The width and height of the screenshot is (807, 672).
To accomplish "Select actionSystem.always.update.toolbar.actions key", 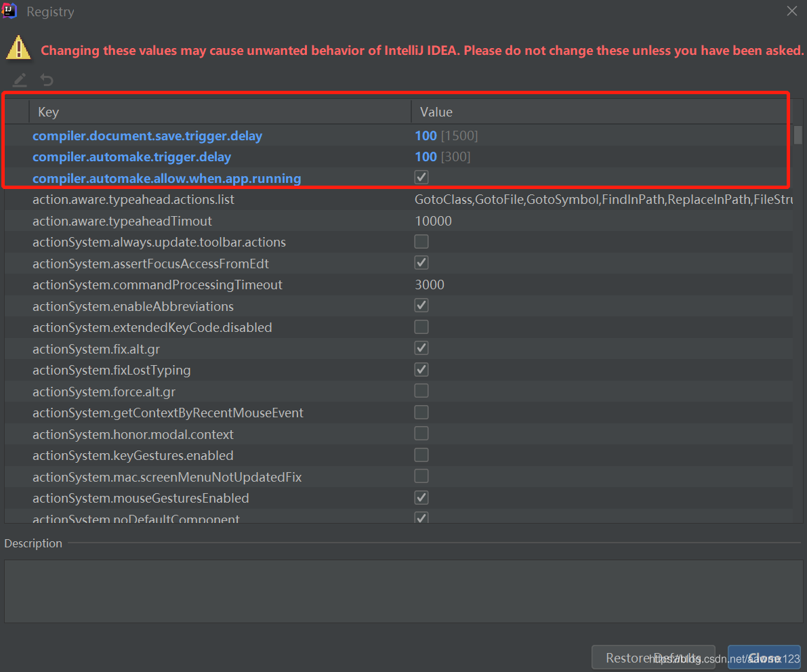I will point(159,243).
